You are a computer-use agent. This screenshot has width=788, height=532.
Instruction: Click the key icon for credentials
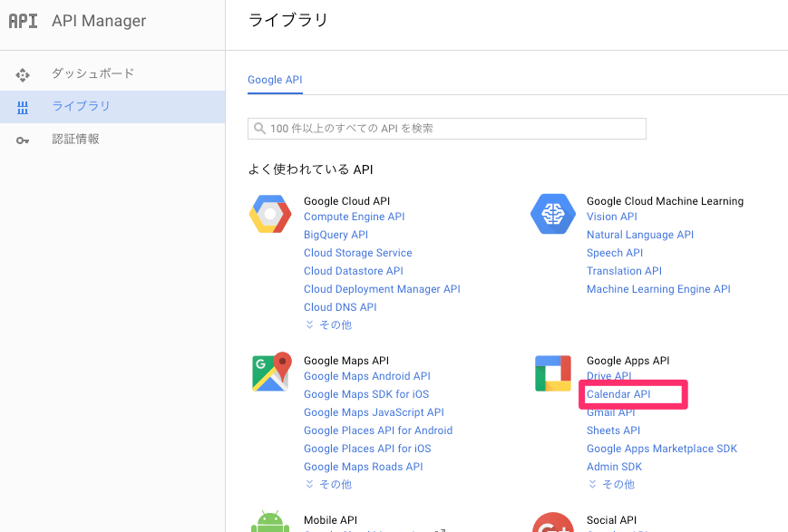[x=23, y=140]
